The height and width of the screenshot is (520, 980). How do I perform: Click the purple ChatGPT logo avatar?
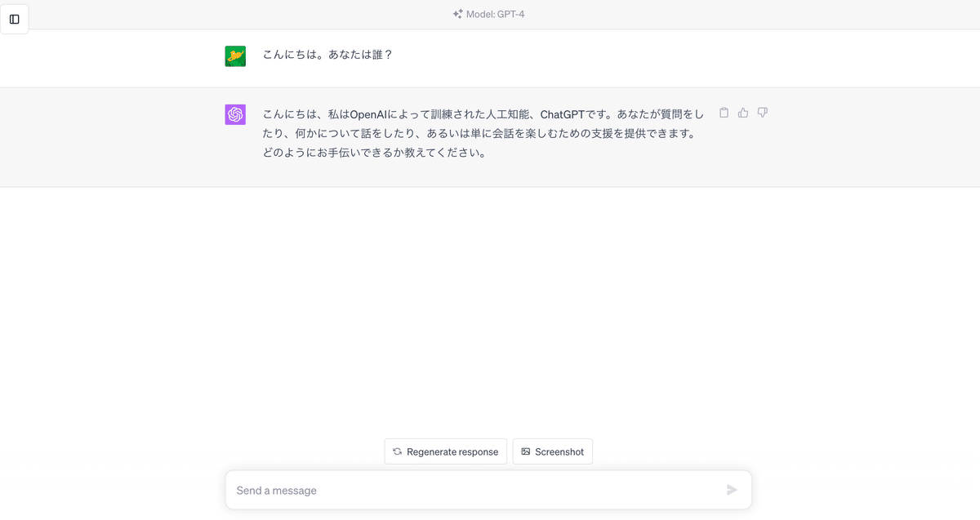click(x=235, y=114)
